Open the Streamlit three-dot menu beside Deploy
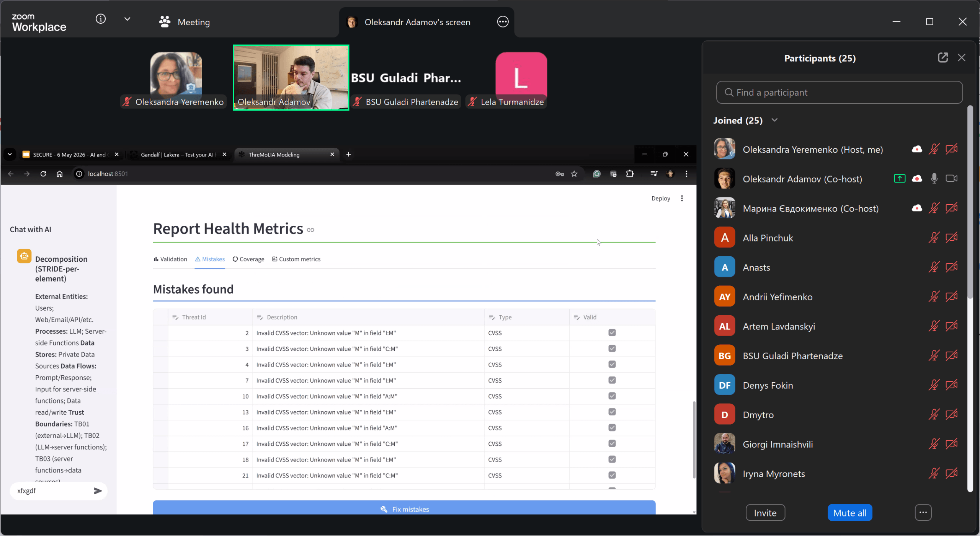 pyautogui.click(x=682, y=199)
